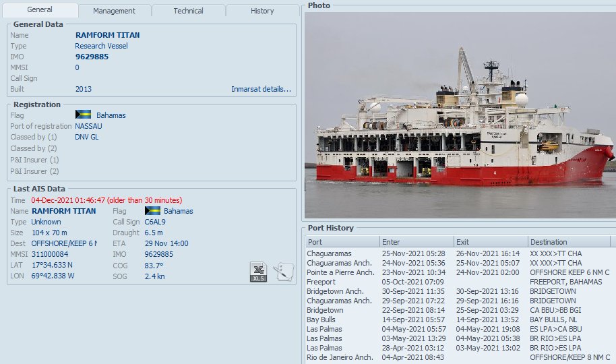This screenshot has height=364, width=616.
Task: Sort Port History by Enter column
Action: 417,242
